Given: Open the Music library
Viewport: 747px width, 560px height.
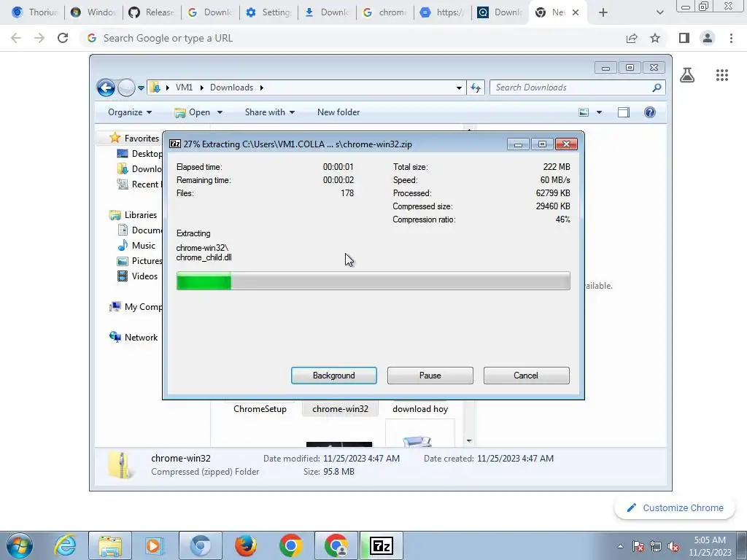Looking at the screenshot, I should [x=136, y=245].
